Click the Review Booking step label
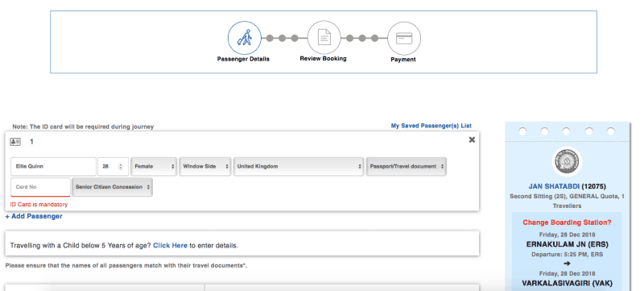Image resolution: width=644 pixels, height=291 pixels. [324, 59]
